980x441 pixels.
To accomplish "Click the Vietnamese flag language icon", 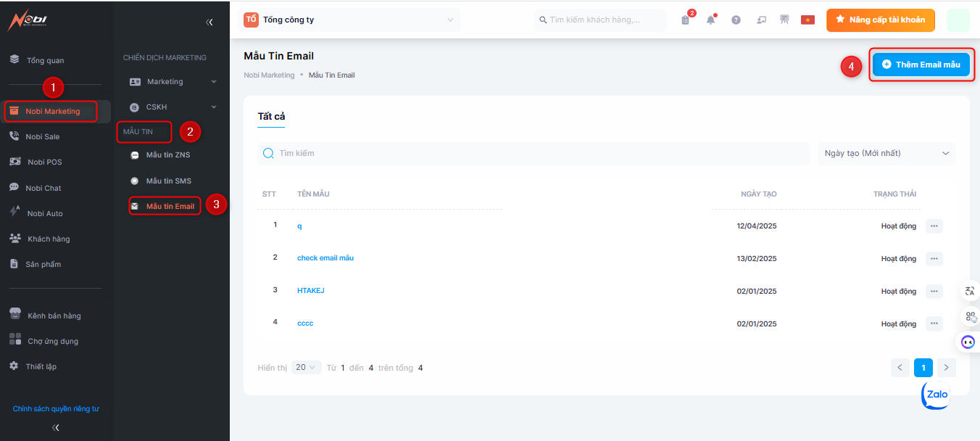I will pos(807,20).
